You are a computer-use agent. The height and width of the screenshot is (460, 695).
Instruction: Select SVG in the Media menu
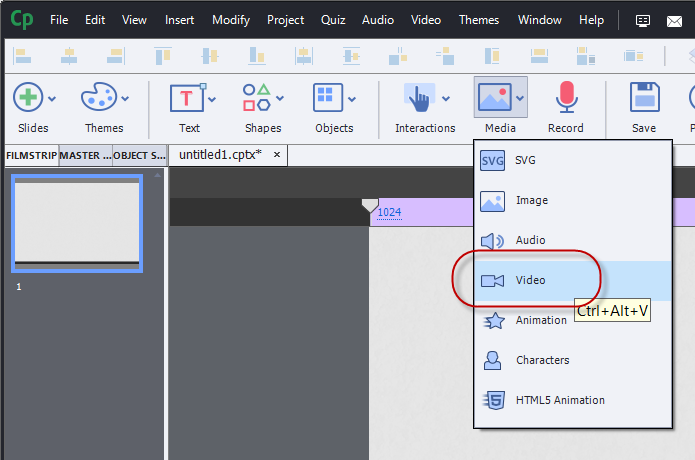525,160
